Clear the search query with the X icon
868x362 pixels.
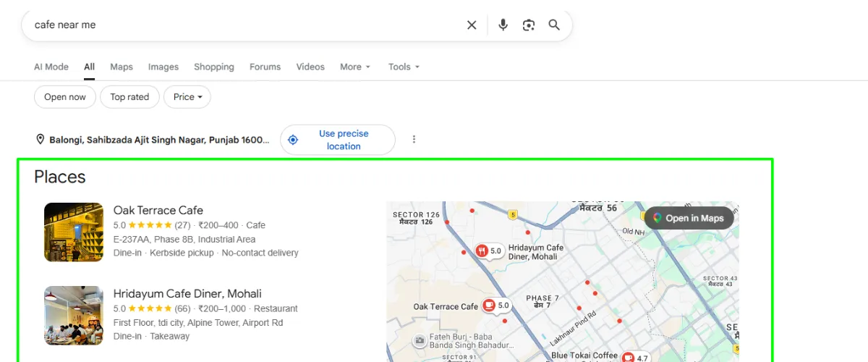(472, 25)
